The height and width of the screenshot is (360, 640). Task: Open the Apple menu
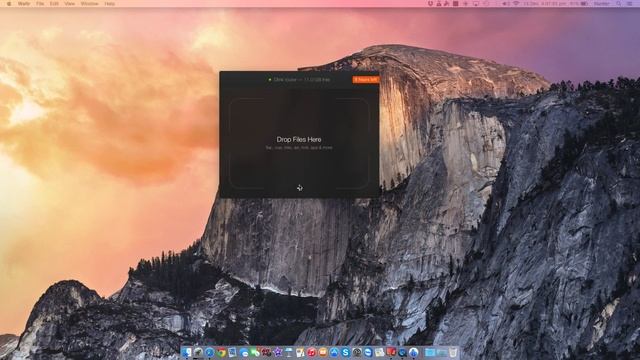coord(9,4)
